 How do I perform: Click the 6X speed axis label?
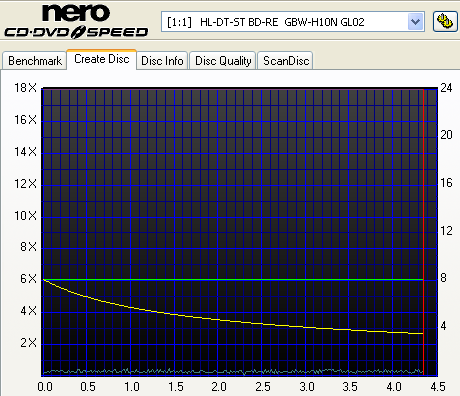tap(28, 279)
